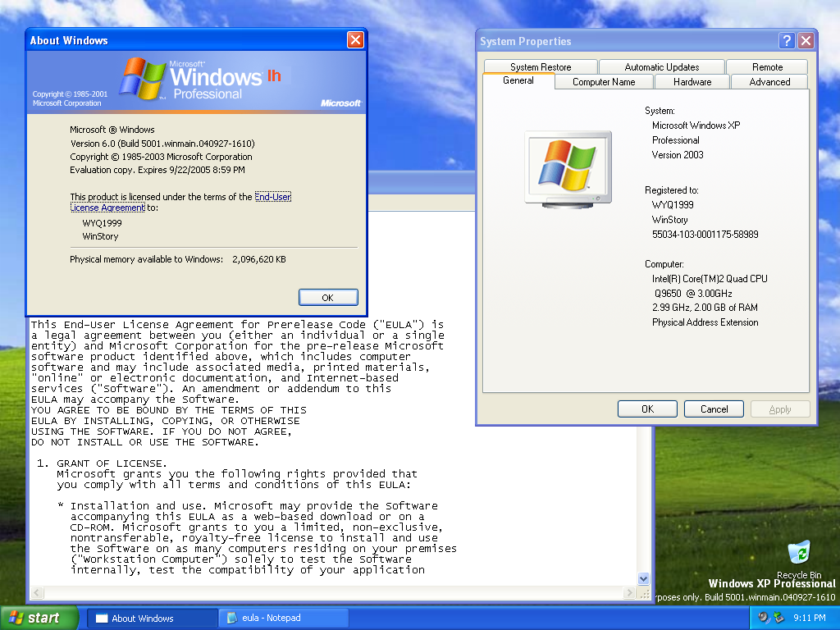840x630 pixels.
Task: Click the Windows logo in About Windows banner
Action: pyautogui.click(x=143, y=79)
